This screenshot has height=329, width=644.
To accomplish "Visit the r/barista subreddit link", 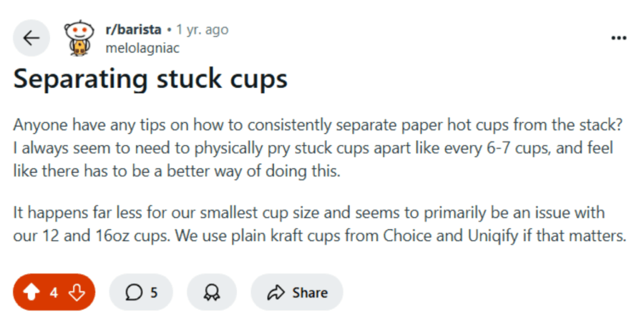I will click(x=133, y=30).
